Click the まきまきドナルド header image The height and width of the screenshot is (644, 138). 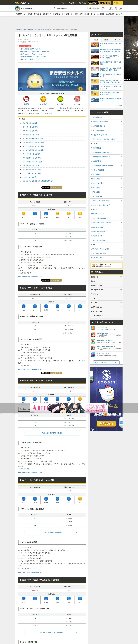coord(52,79)
